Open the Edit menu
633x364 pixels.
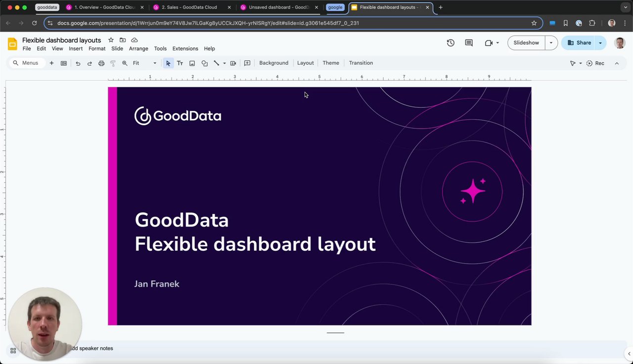(x=41, y=48)
